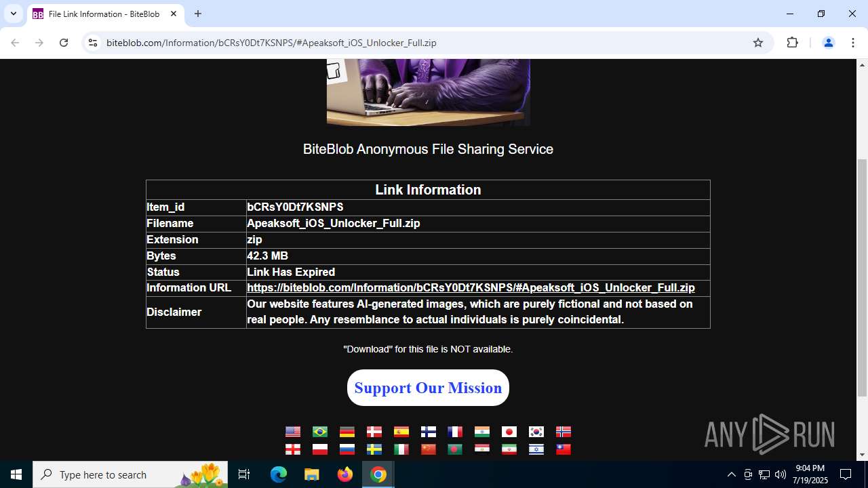Screen dimensions: 868x488
Task: Select the Egypt flag language
Action: click(482, 449)
